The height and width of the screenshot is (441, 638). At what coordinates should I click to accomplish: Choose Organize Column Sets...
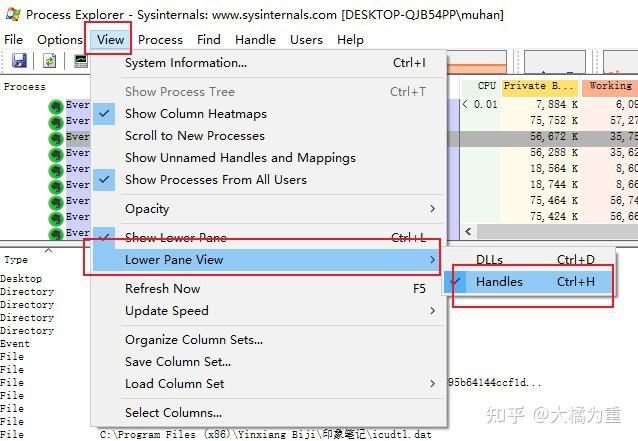pos(269,339)
